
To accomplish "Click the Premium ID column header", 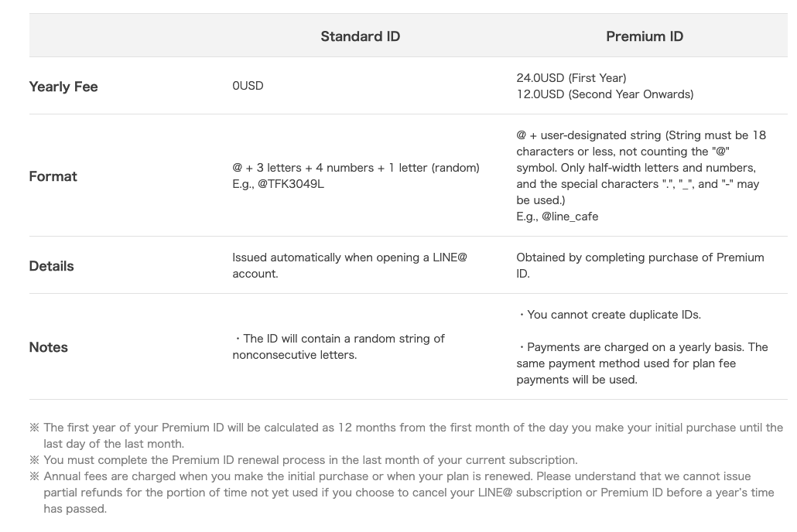I will pos(644,36).
